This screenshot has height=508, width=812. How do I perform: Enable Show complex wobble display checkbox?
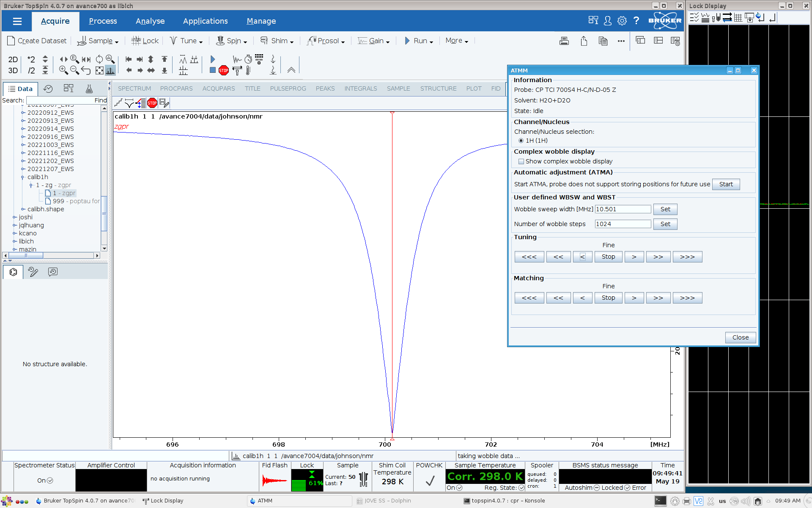521,161
